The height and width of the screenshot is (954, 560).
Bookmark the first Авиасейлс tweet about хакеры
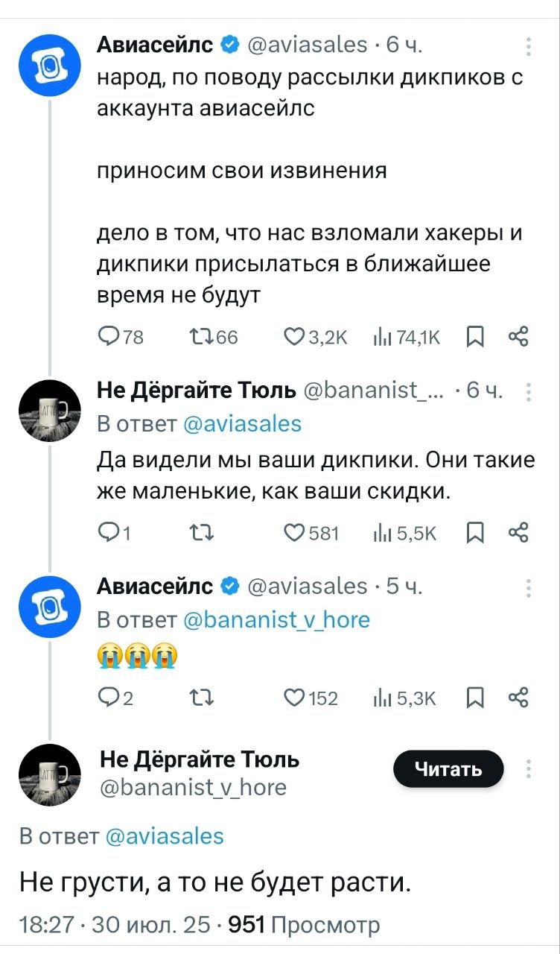click(x=474, y=338)
